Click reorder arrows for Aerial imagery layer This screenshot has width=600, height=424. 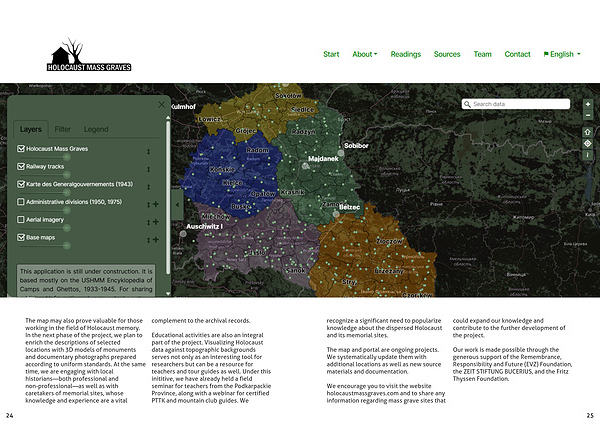(148, 222)
